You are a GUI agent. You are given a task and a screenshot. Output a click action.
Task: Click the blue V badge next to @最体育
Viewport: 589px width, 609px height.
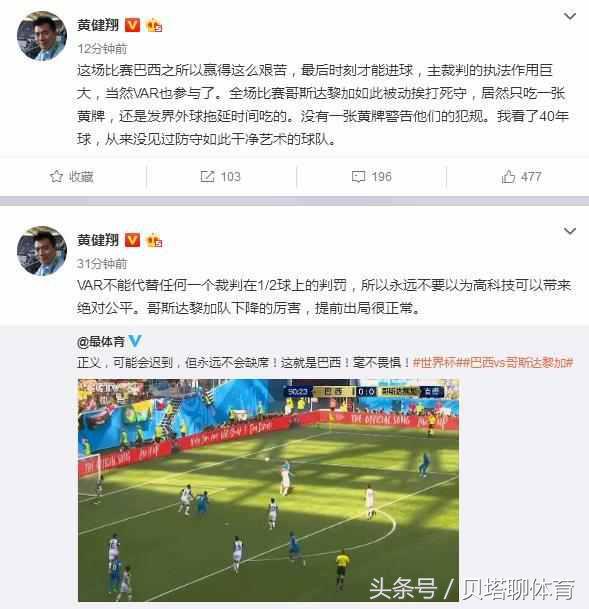click(135, 341)
